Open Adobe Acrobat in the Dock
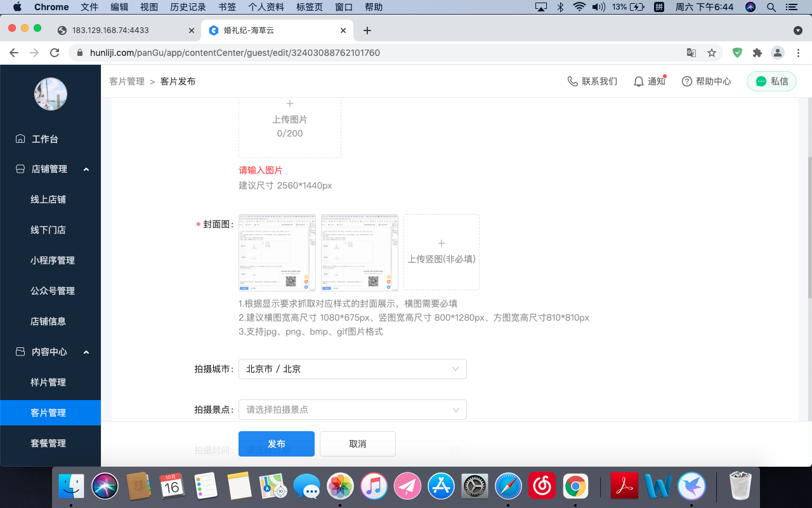 click(x=624, y=487)
